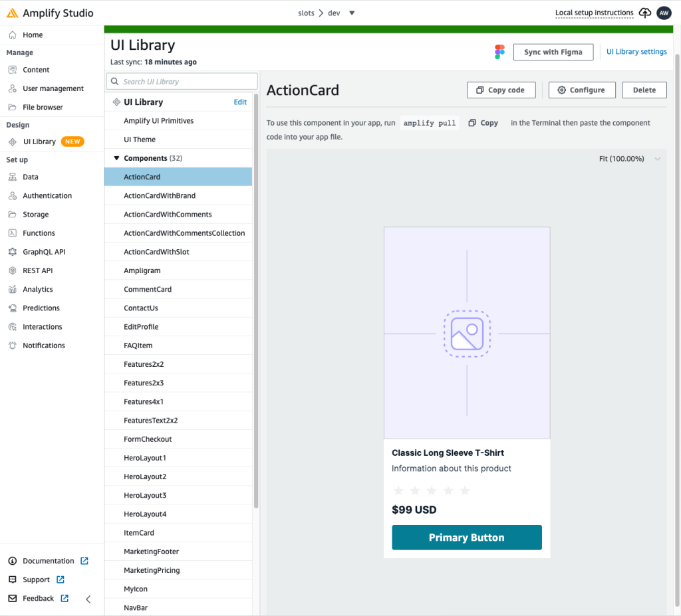Select the Authentication icon in the sidebar
The width and height of the screenshot is (681, 616).
coord(13,195)
